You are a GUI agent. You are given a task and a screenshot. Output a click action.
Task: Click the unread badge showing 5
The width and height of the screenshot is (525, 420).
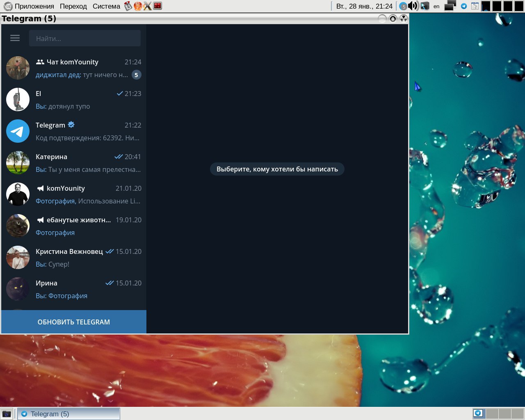pos(136,75)
